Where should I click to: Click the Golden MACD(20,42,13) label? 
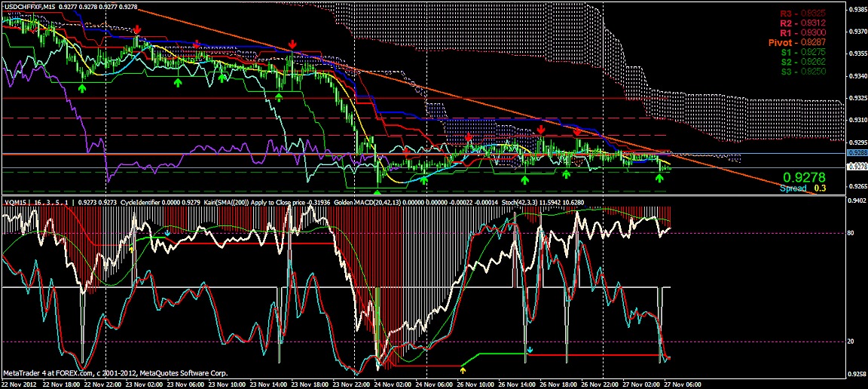pos(366,203)
